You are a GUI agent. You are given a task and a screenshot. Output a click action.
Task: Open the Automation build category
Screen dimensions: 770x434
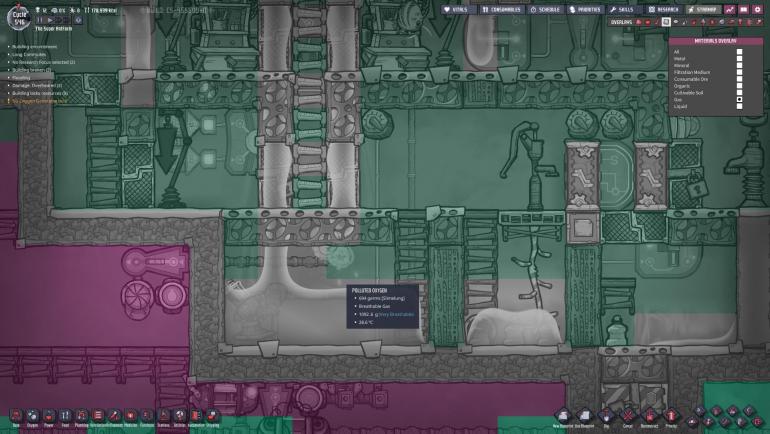[196, 415]
